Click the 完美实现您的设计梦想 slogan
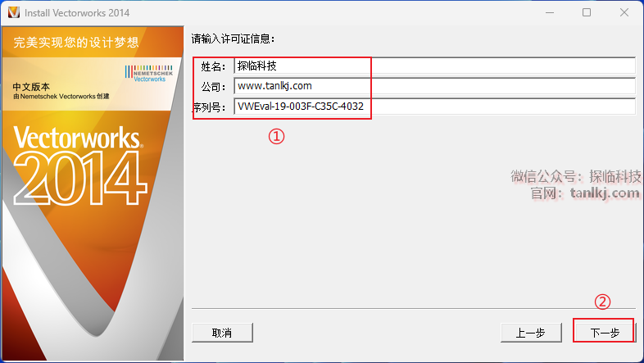 76,43
